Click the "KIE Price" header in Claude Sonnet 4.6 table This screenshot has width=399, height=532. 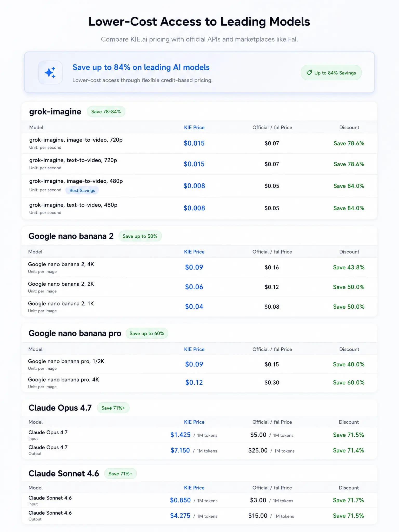(x=194, y=488)
